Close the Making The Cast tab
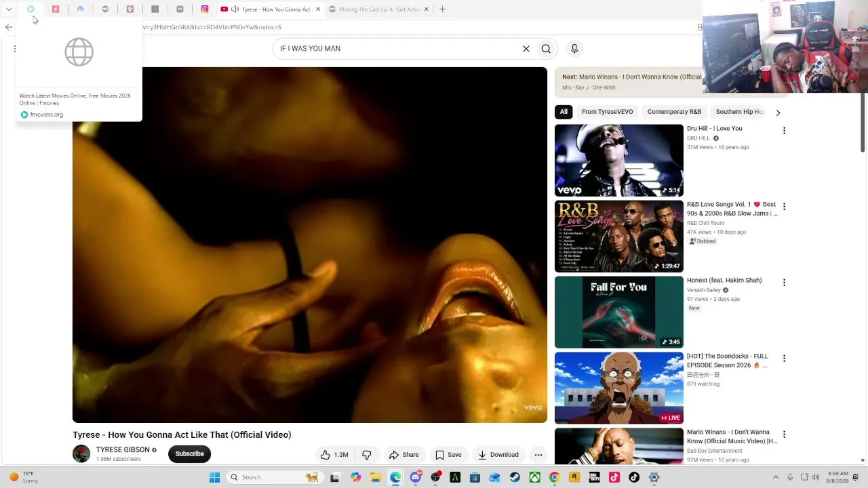The height and width of the screenshot is (488, 868). (427, 9)
